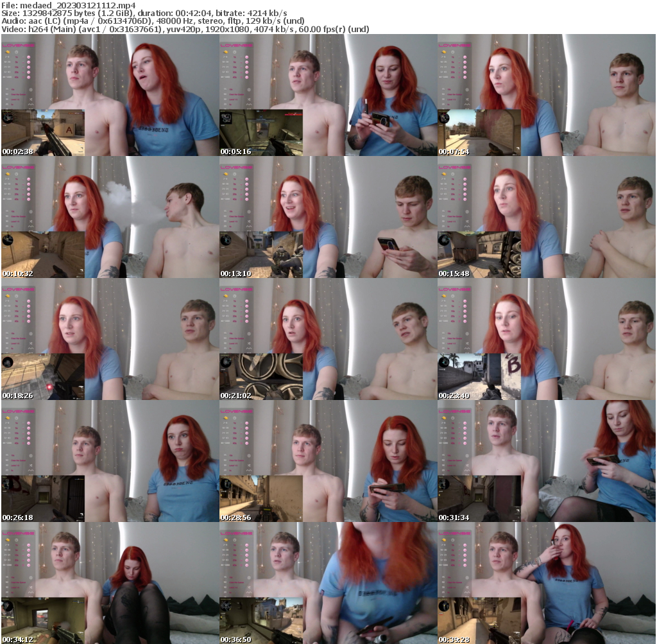The width and height of the screenshot is (657, 644).
Task: Click the Lovense logo in the overlay
Action: click(x=19, y=46)
